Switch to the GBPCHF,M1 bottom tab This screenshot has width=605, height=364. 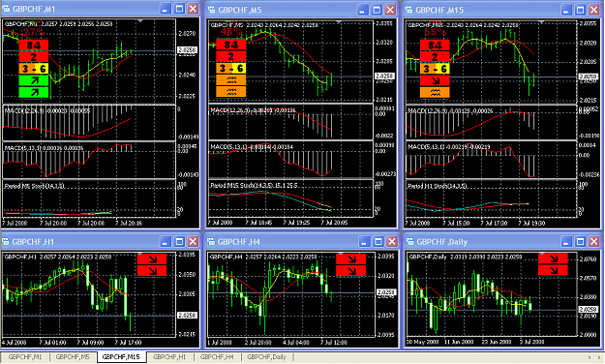[25, 357]
